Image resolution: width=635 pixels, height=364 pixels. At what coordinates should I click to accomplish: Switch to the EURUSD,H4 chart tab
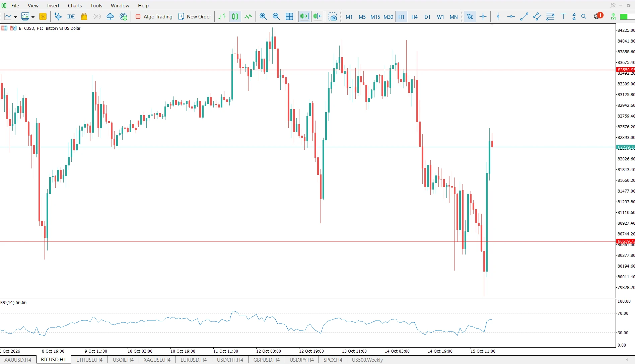coord(194,360)
